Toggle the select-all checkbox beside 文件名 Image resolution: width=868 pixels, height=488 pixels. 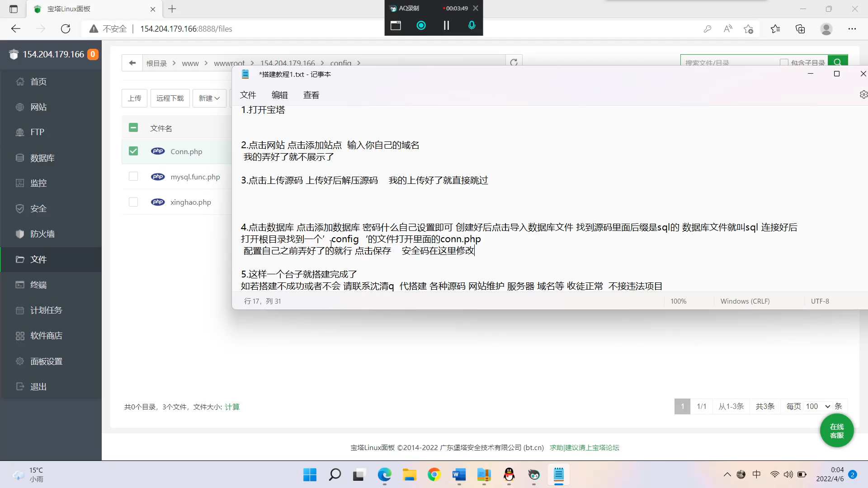(x=133, y=128)
